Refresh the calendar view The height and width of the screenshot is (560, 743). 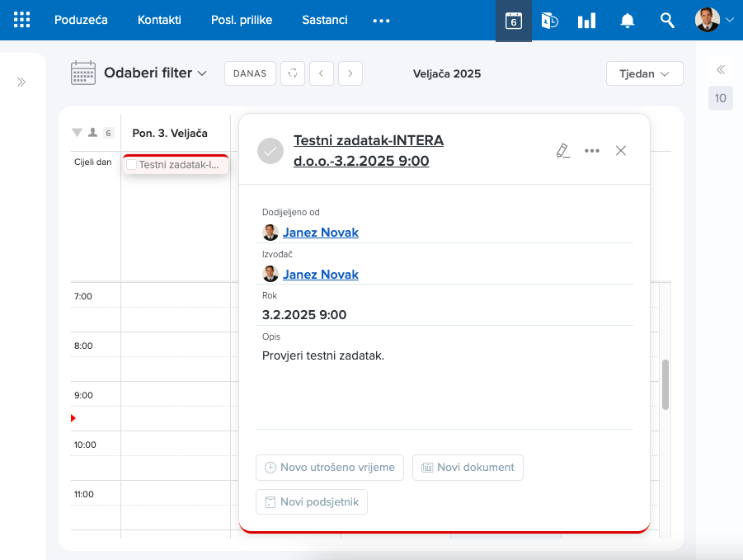pyautogui.click(x=292, y=73)
